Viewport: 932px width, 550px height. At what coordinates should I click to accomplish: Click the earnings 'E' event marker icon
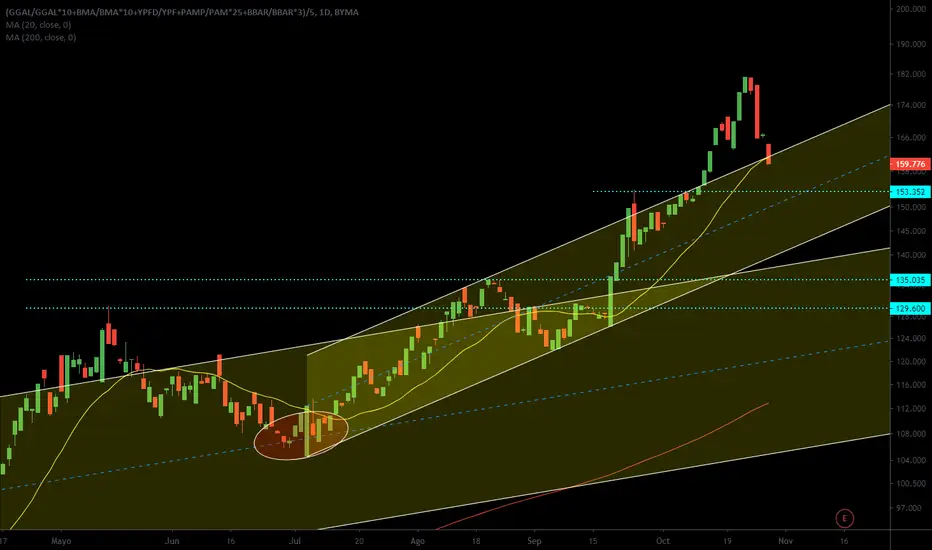click(844, 518)
